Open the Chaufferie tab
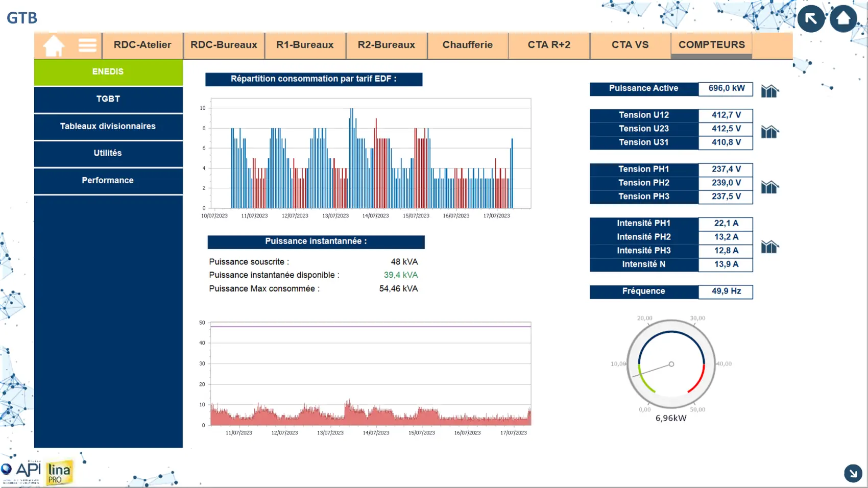The width and height of the screenshot is (868, 488). pyautogui.click(x=467, y=45)
